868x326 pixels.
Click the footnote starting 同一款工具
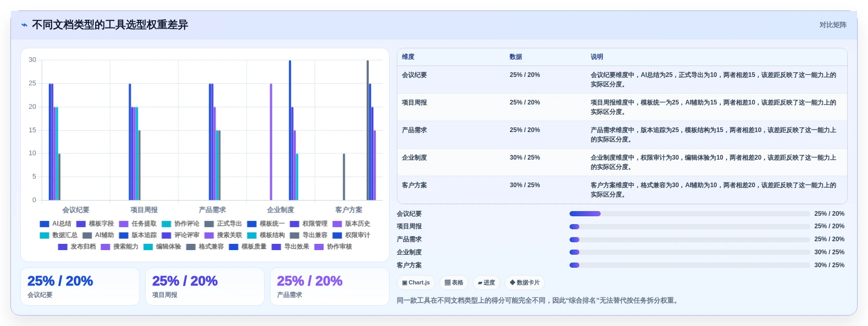tap(539, 301)
